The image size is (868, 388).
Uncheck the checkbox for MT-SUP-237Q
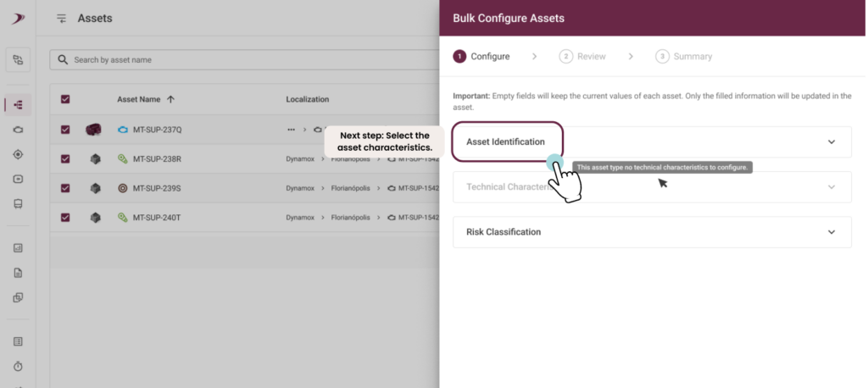(65, 130)
